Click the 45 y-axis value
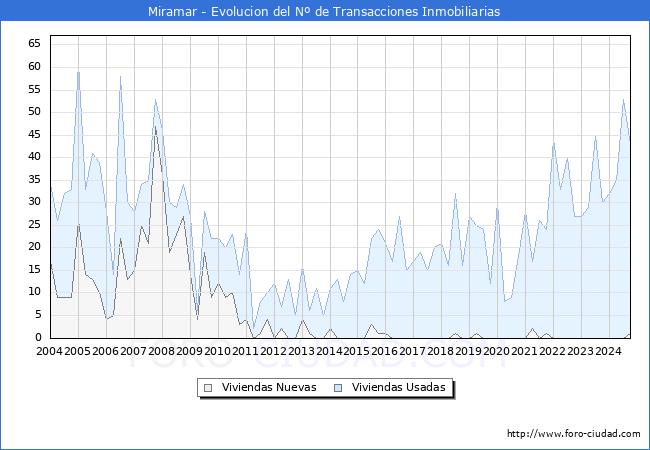This screenshot has height=450, width=650. [x=34, y=134]
